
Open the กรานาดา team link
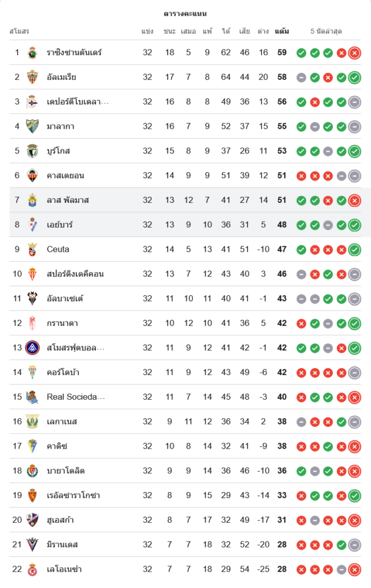tap(62, 323)
